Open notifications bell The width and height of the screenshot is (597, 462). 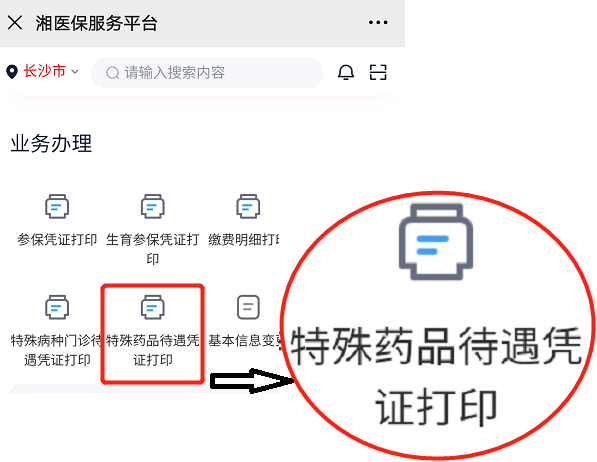(346, 72)
